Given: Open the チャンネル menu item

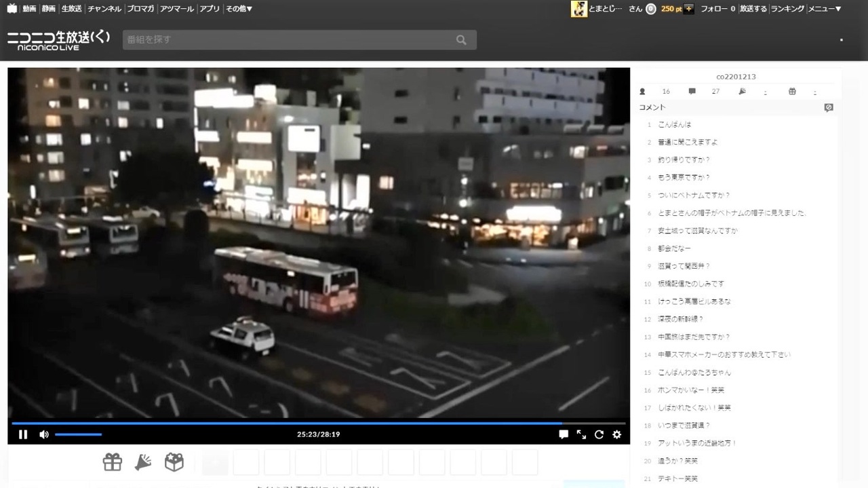Looking at the screenshot, I should (104, 9).
